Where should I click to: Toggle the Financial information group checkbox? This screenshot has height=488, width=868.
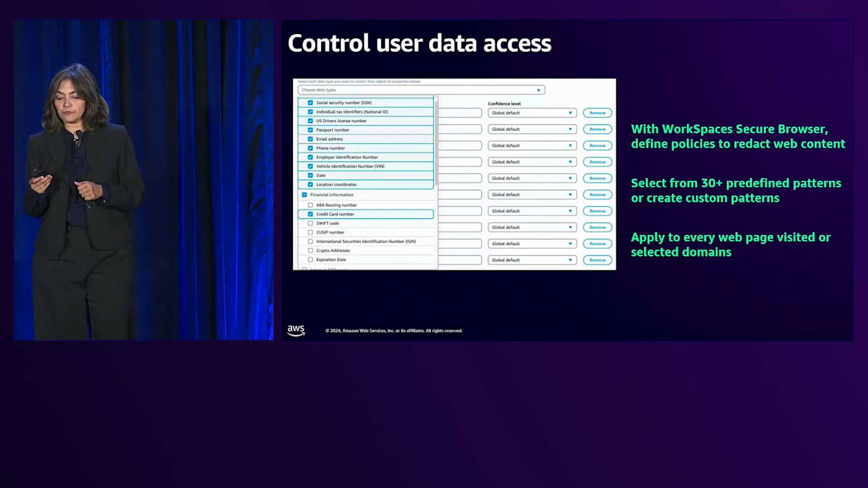point(305,195)
